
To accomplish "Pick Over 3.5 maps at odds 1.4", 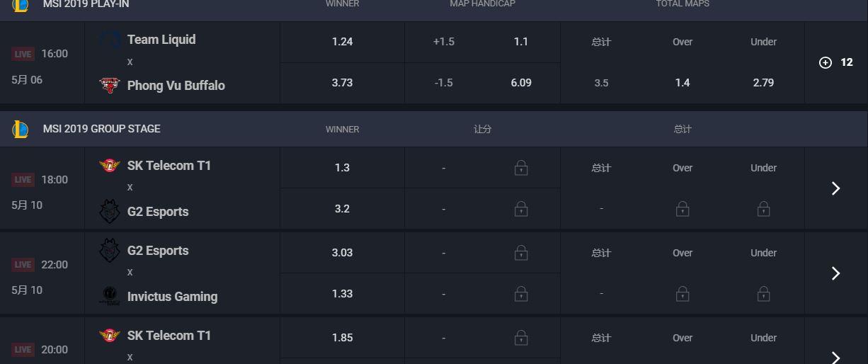I will [683, 83].
